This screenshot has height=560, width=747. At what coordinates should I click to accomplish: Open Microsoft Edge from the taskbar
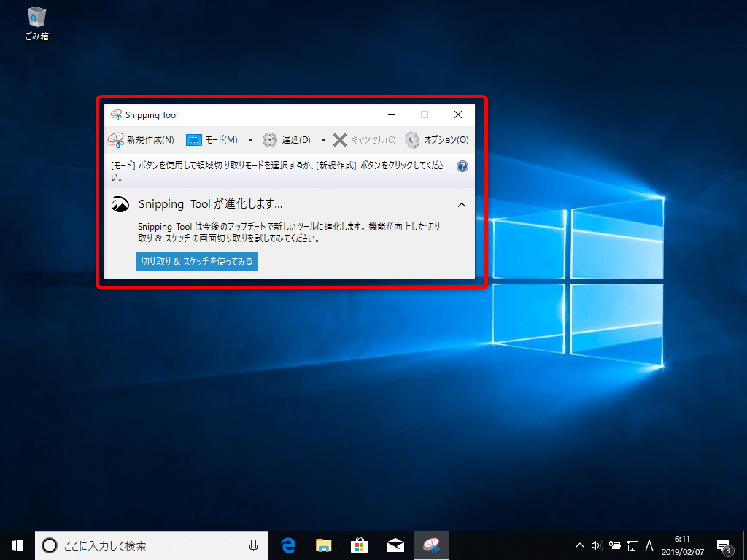coord(288,545)
